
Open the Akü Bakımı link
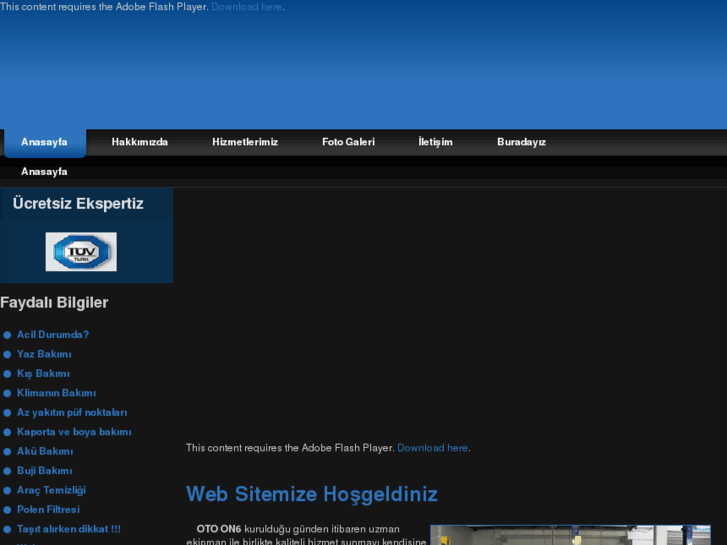[x=45, y=452]
